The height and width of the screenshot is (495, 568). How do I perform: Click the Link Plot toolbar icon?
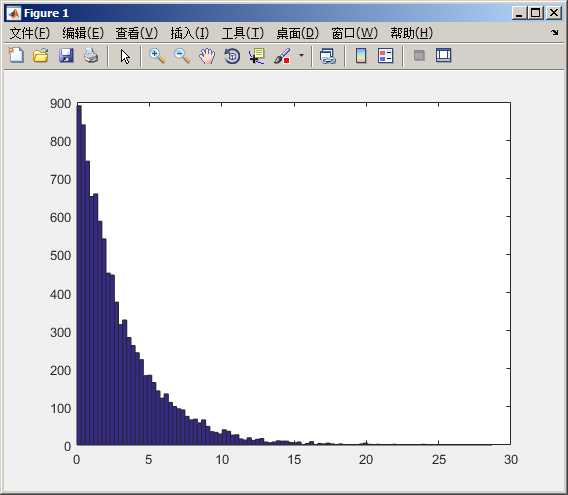(328, 56)
